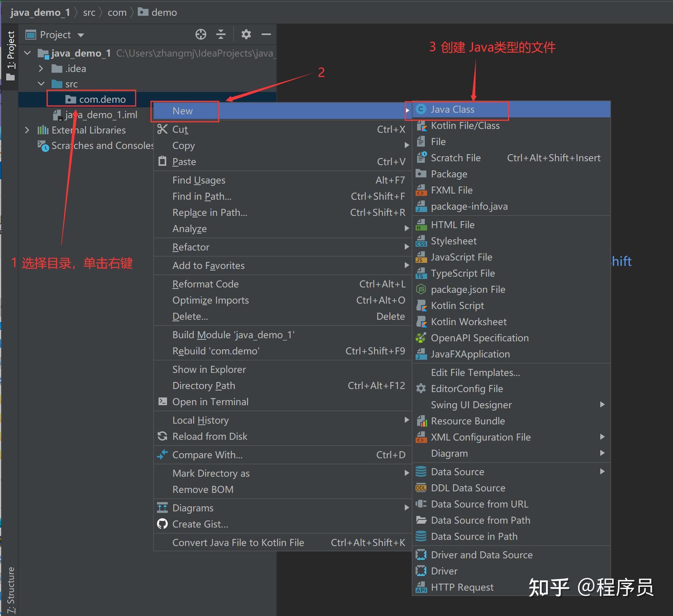Click the Java Class icon in submenu
The width and height of the screenshot is (673, 616).
click(x=421, y=109)
